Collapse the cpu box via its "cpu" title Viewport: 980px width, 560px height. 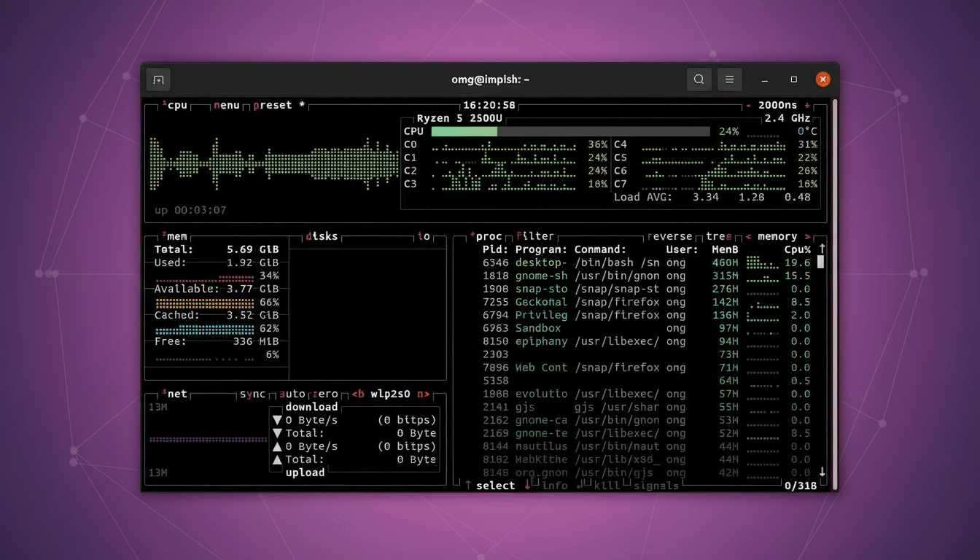[x=176, y=105]
